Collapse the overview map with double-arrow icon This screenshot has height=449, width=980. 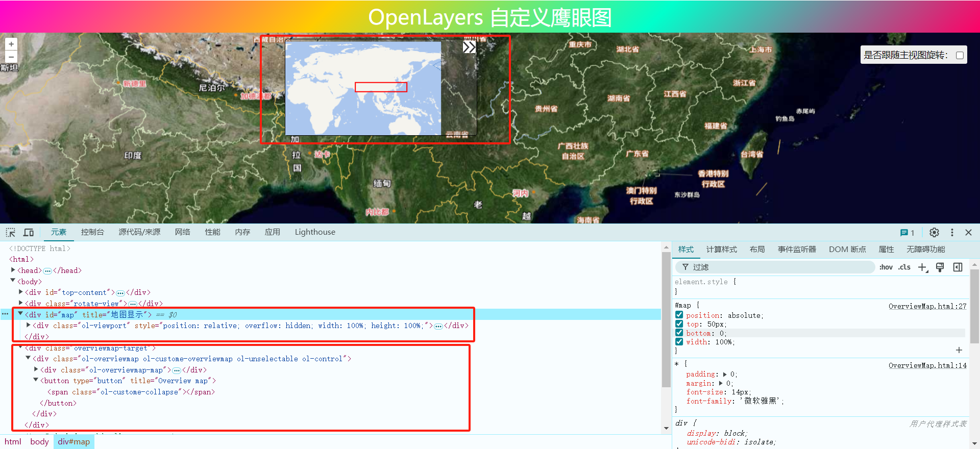[x=469, y=47]
